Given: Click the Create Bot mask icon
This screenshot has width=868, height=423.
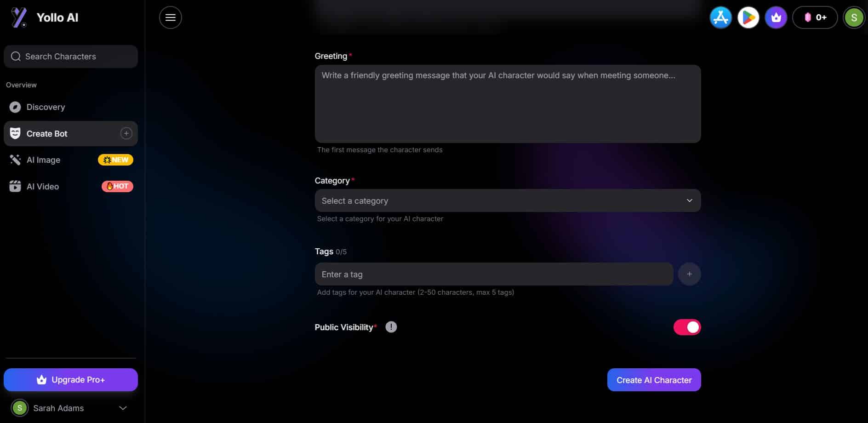Looking at the screenshot, I should (x=15, y=133).
